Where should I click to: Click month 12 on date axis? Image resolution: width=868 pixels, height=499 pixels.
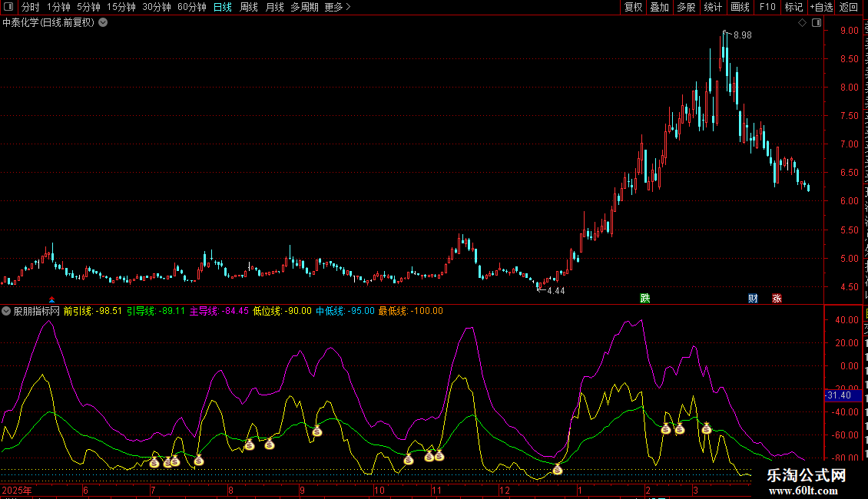click(505, 490)
